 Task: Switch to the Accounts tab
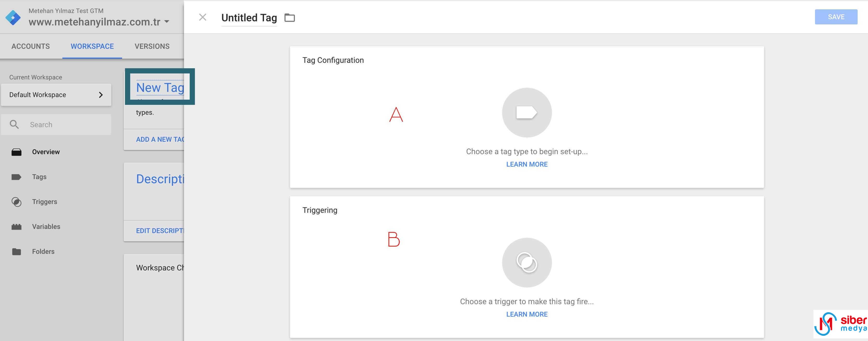(x=31, y=46)
